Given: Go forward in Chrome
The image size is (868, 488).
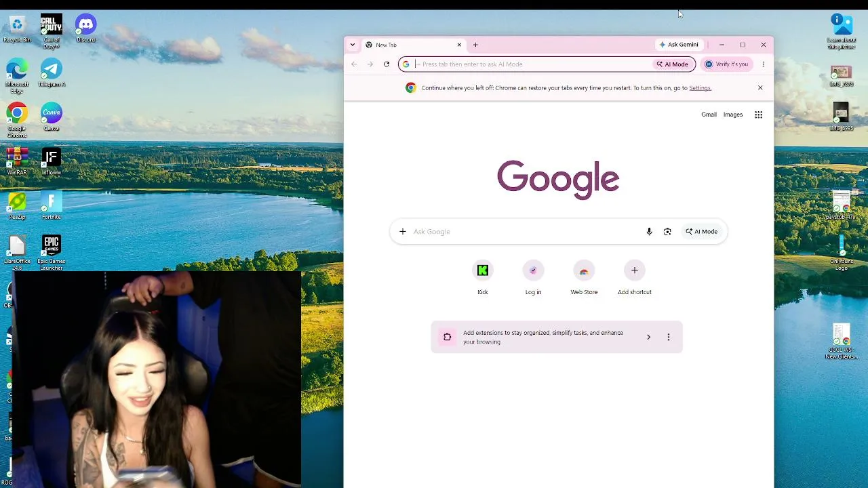Looking at the screenshot, I should (x=370, y=64).
